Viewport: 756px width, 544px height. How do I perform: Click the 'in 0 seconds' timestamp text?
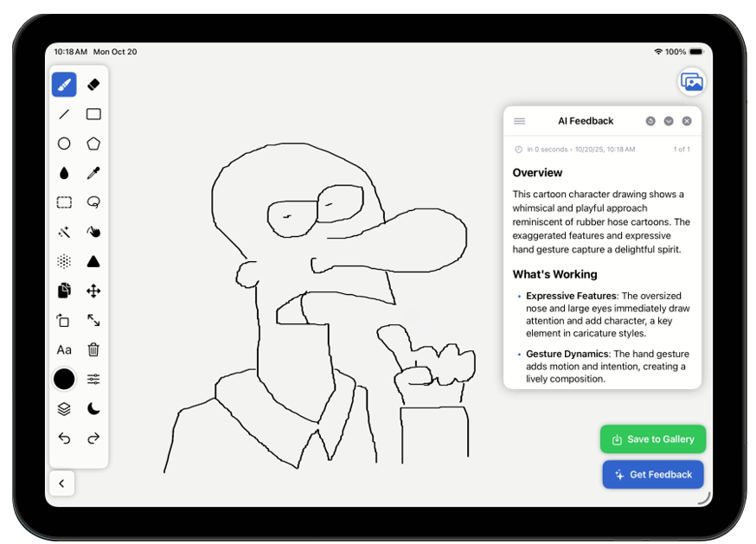click(548, 150)
